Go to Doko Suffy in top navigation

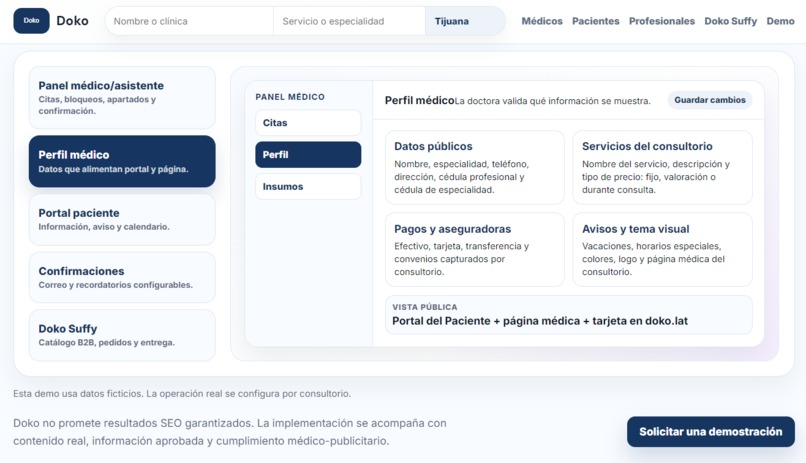click(x=730, y=21)
